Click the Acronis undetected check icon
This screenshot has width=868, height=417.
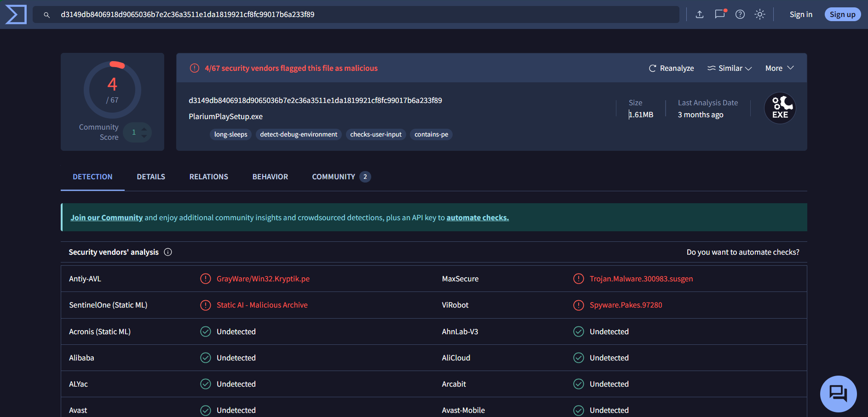click(206, 331)
